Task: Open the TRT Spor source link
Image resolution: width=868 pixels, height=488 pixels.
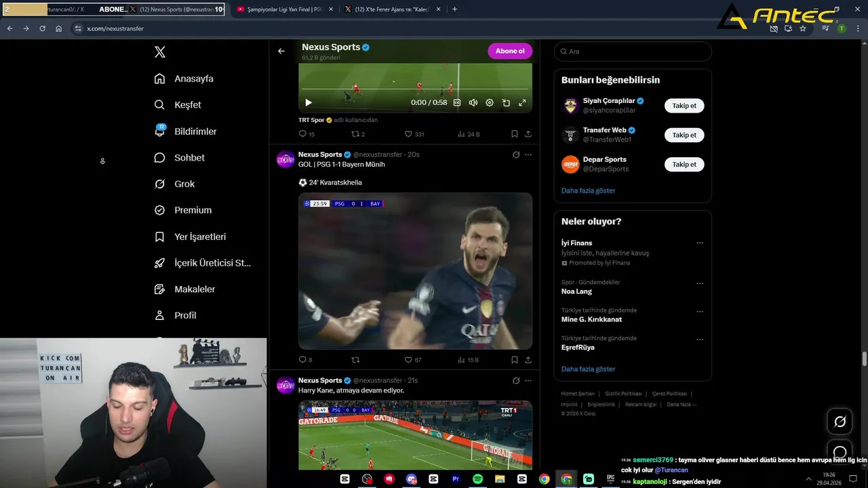Action: click(311, 120)
